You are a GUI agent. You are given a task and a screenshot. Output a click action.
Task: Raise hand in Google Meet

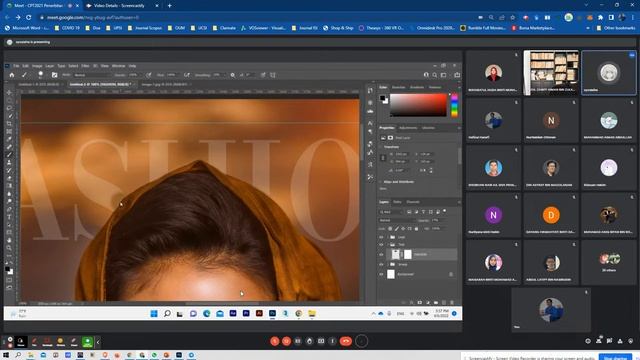tap(309, 341)
